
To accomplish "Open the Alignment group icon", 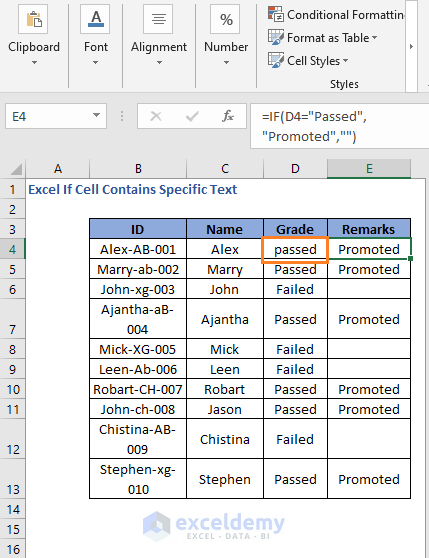I will click(x=158, y=19).
